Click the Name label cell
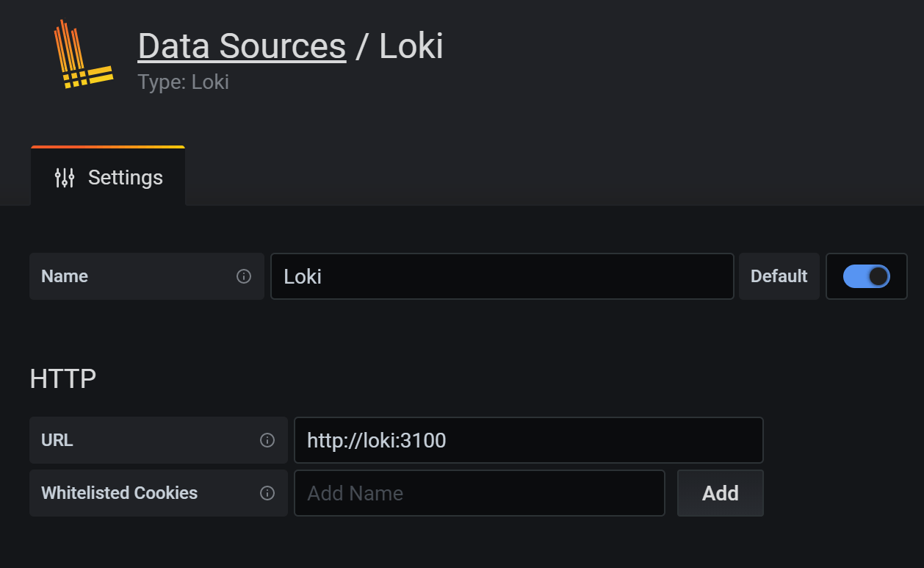Viewport: 924px width, 568px height. pyautogui.click(x=65, y=276)
